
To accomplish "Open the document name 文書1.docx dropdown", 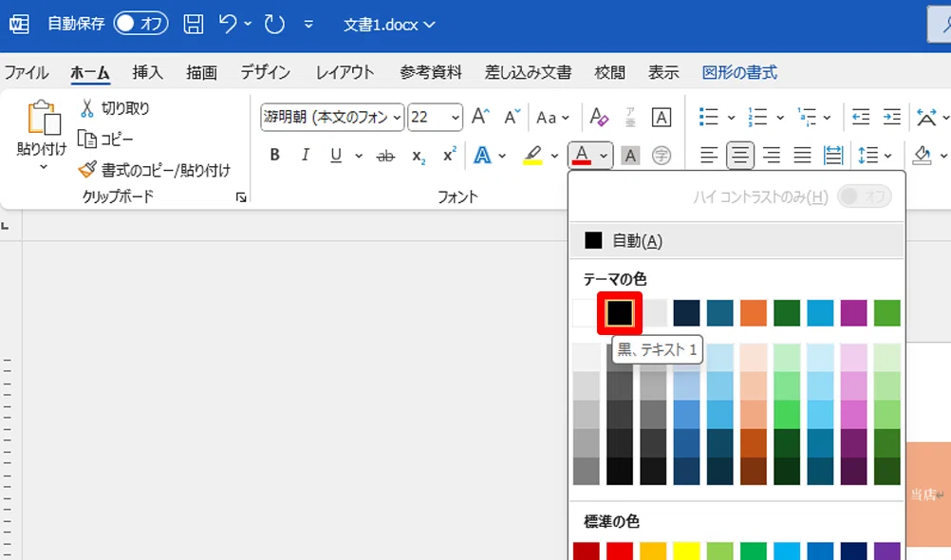I will (x=389, y=25).
